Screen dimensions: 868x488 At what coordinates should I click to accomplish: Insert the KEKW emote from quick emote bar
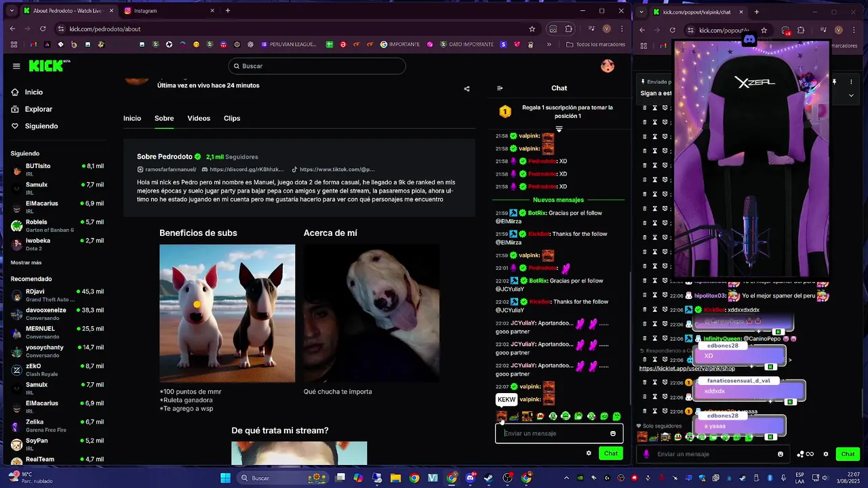pos(501,416)
